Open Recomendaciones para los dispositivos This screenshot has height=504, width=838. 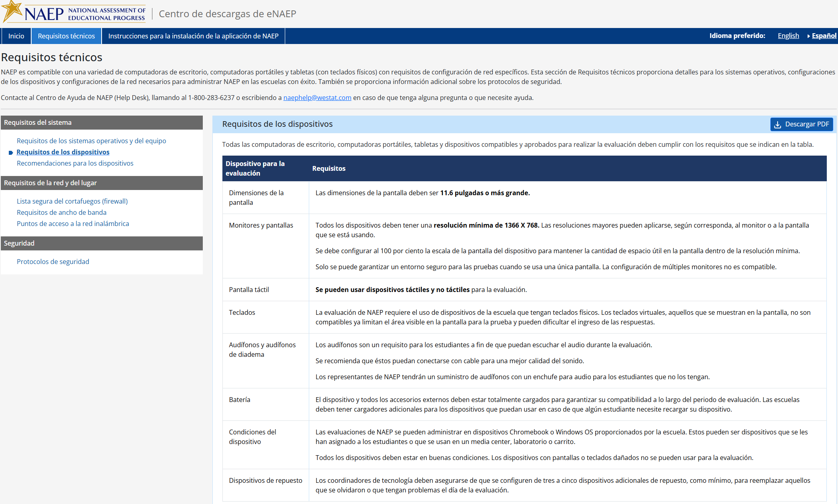point(75,163)
